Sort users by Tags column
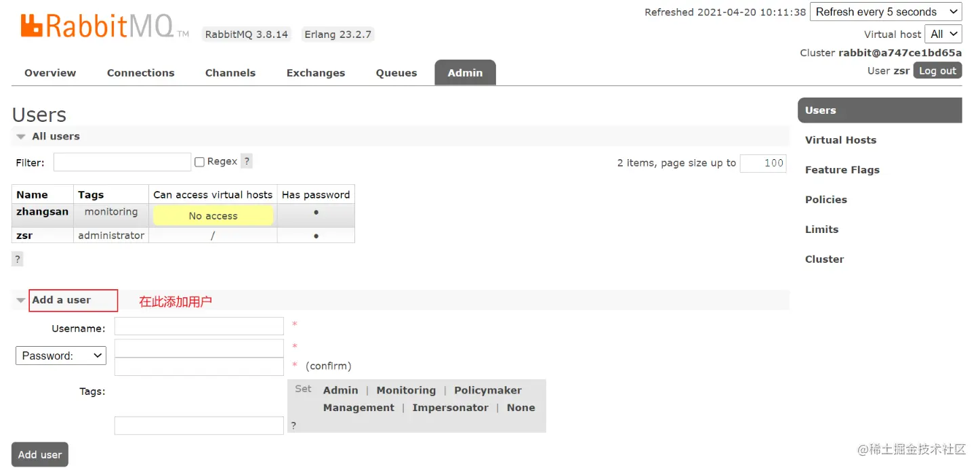The width and height of the screenshot is (980, 470). point(91,194)
